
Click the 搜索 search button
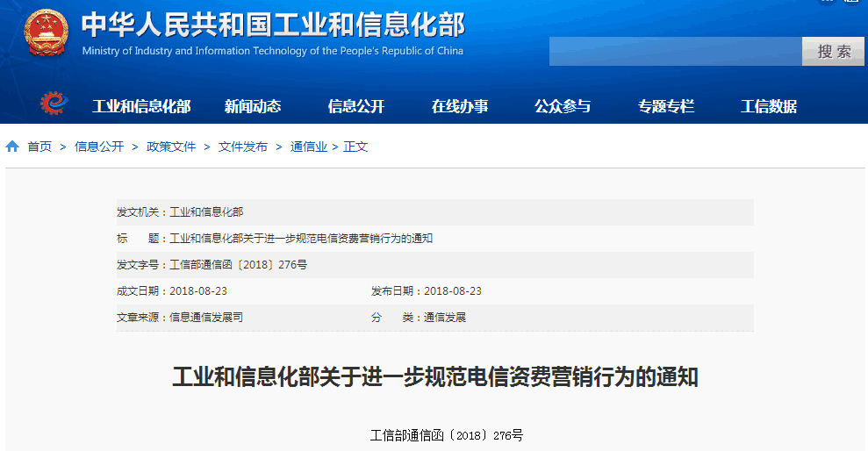[x=833, y=52]
